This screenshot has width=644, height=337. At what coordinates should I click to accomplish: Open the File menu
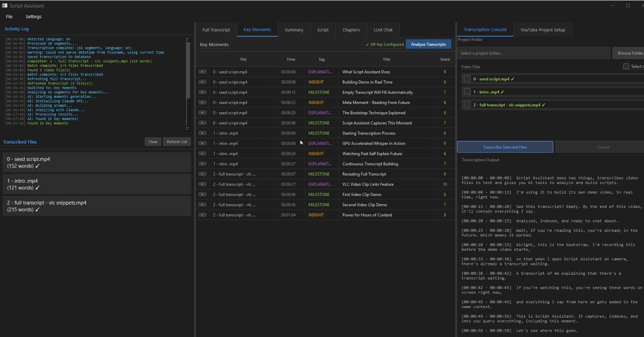pos(9,16)
